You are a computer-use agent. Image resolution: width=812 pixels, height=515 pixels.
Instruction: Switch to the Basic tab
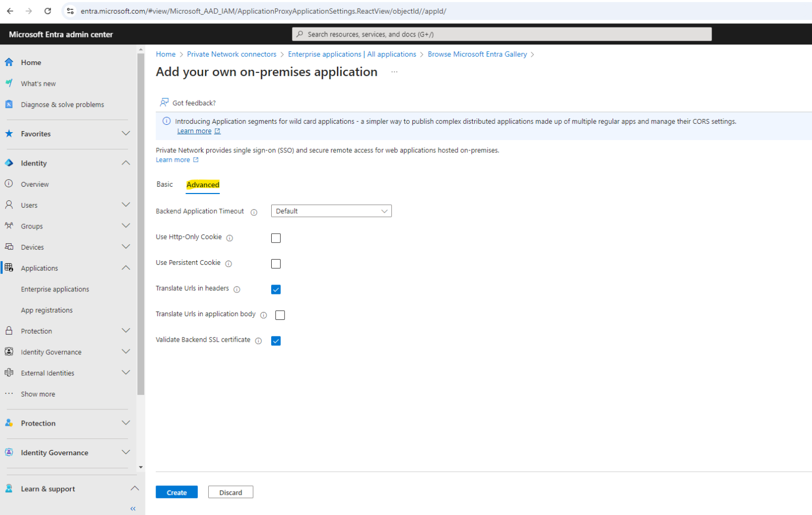point(164,185)
